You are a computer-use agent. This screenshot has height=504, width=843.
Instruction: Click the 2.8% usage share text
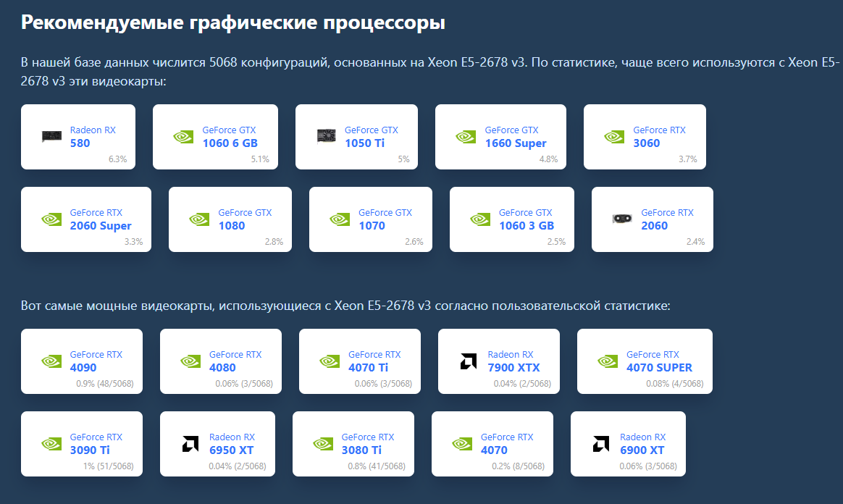(x=274, y=242)
